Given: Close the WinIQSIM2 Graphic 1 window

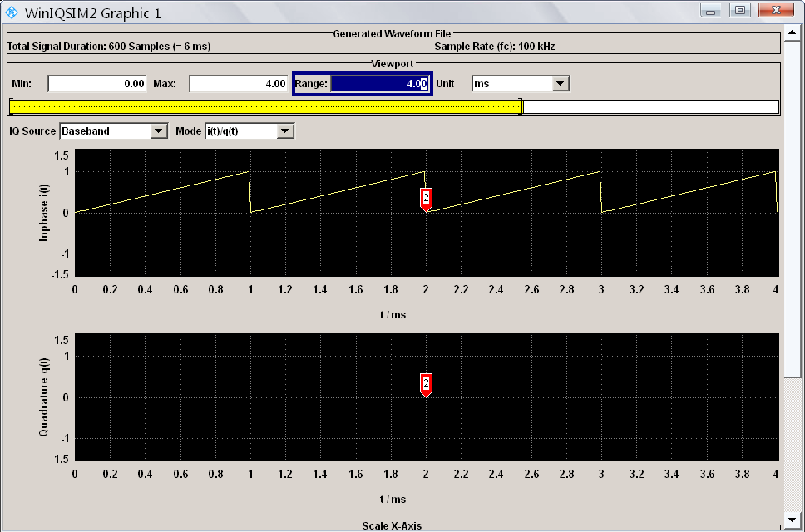Looking at the screenshot, I should pos(776,11).
